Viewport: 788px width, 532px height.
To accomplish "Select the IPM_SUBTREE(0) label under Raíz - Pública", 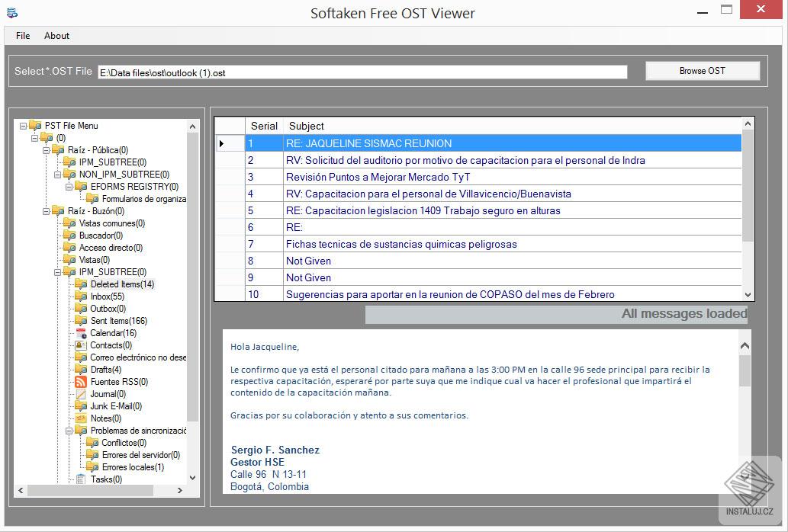I will (113, 162).
